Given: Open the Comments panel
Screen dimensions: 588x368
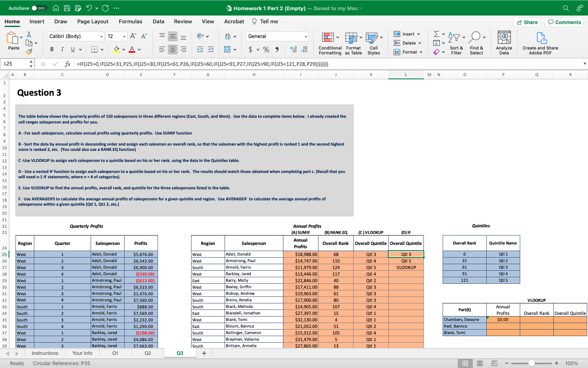Looking at the screenshot, I should [x=564, y=22].
